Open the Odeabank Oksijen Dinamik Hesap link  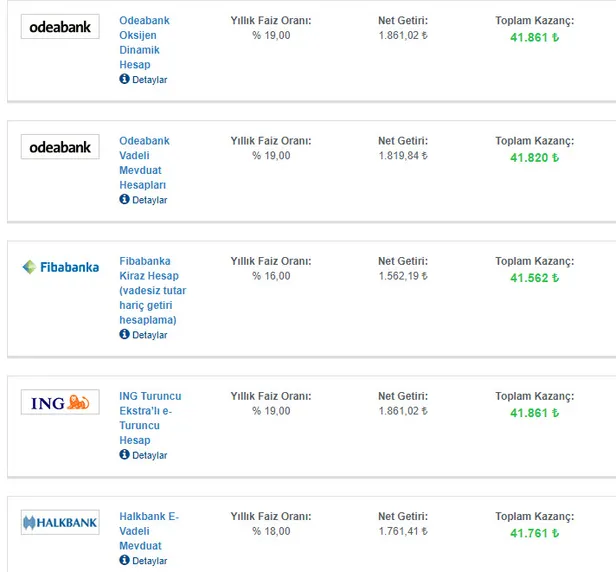pyautogui.click(x=144, y=42)
